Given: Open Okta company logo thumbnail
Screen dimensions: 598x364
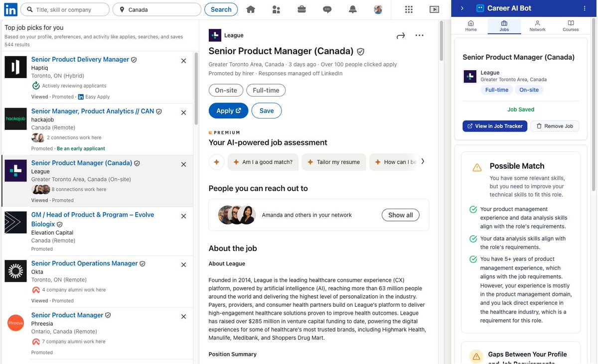Looking at the screenshot, I should tap(15, 271).
